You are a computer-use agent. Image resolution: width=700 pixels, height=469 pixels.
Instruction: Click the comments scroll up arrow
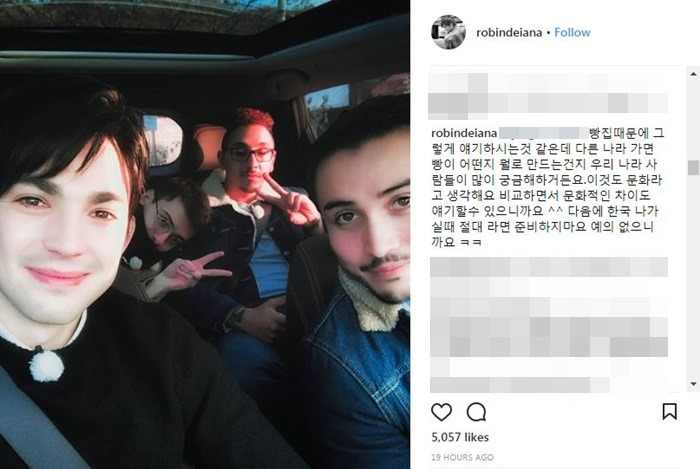693,74
